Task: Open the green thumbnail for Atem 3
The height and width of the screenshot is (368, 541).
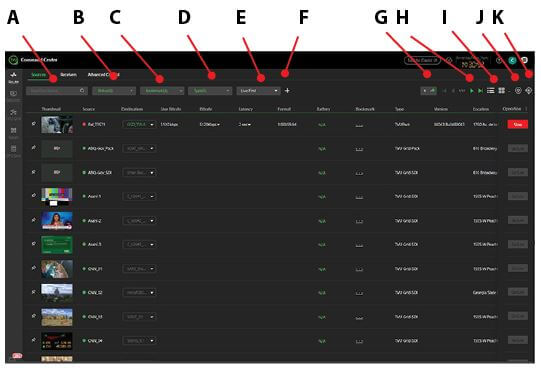Action: [x=57, y=245]
